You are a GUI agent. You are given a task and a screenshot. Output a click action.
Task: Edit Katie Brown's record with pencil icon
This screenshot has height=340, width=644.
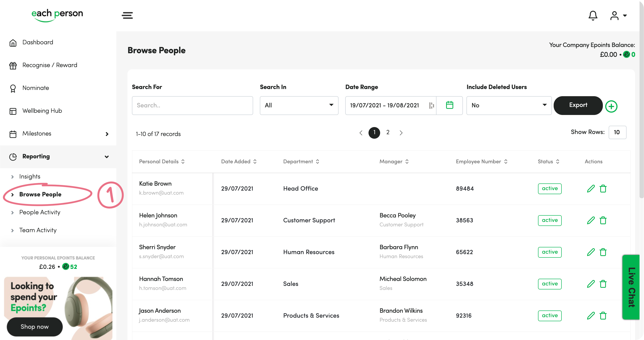point(591,189)
